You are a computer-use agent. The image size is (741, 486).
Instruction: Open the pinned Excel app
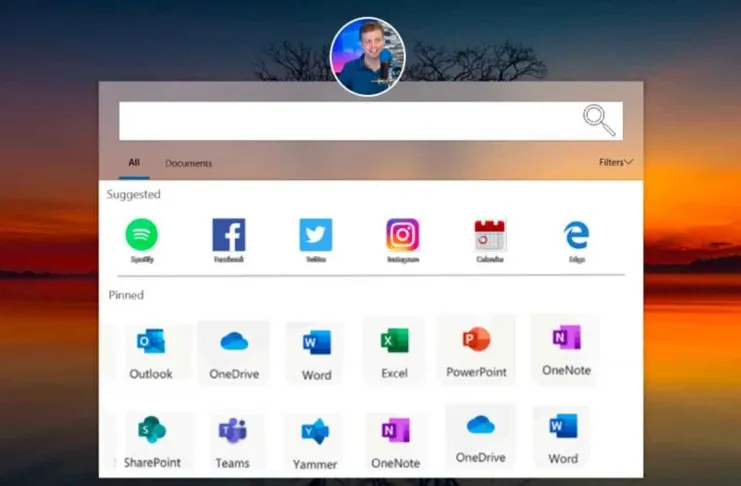(x=395, y=351)
